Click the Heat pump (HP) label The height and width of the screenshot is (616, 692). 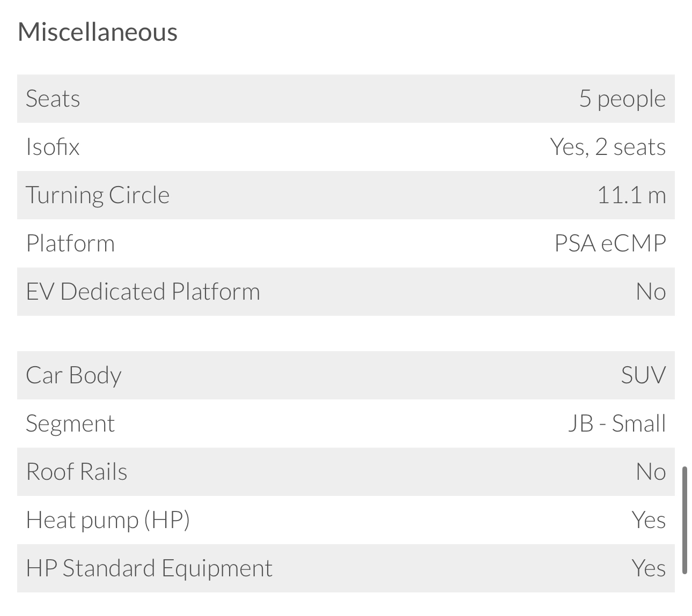pos(107,520)
